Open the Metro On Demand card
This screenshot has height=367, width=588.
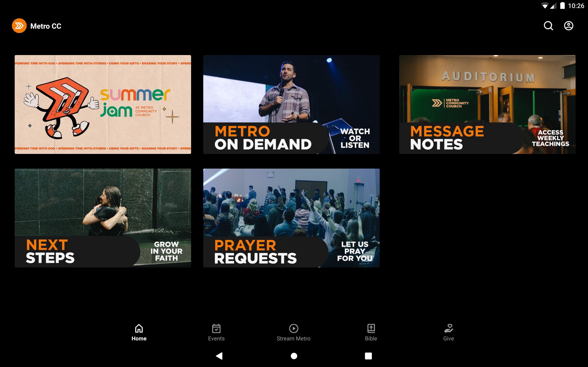point(291,104)
